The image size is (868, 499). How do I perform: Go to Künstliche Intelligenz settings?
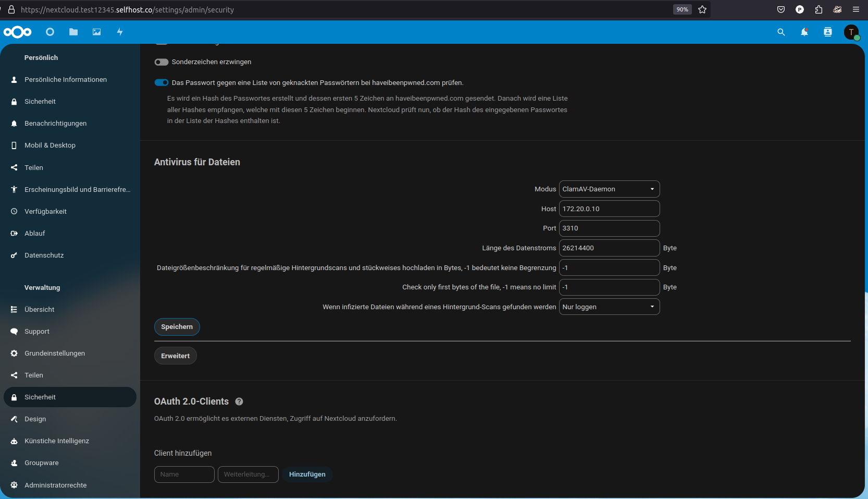[x=57, y=441]
